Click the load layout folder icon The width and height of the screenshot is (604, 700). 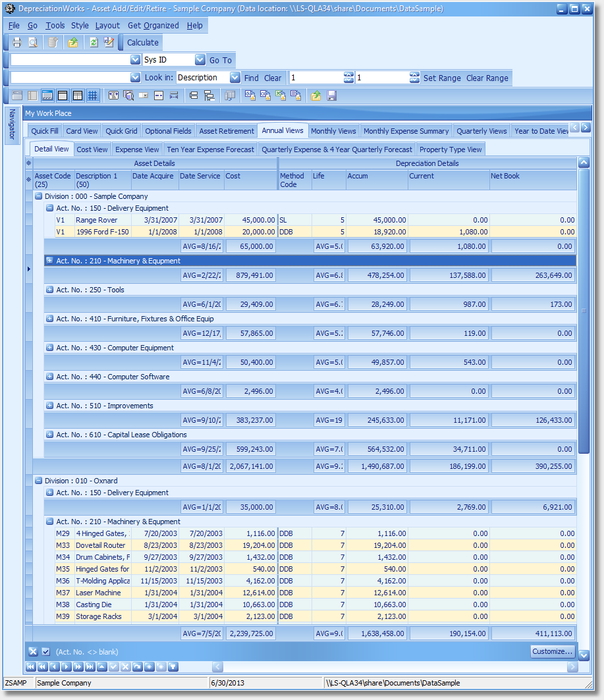(316, 95)
